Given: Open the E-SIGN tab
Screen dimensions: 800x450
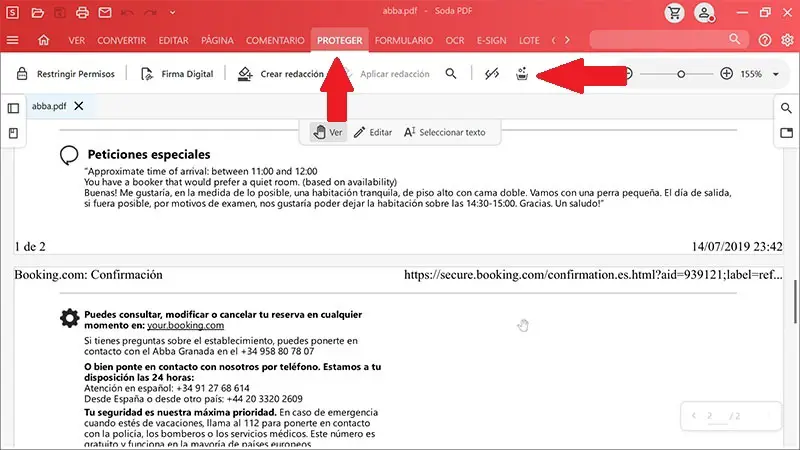Looking at the screenshot, I should [x=491, y=40].
